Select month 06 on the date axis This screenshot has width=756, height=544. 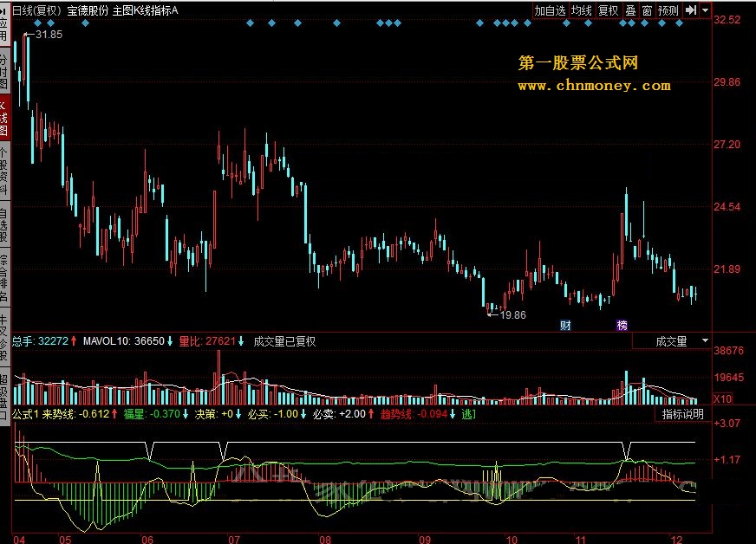point(147,539)
